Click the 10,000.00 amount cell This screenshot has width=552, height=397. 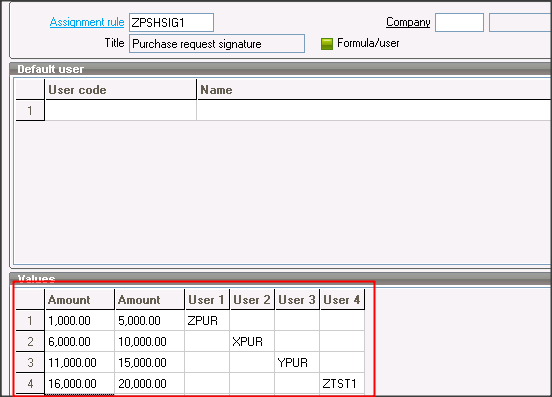[150, 341]
